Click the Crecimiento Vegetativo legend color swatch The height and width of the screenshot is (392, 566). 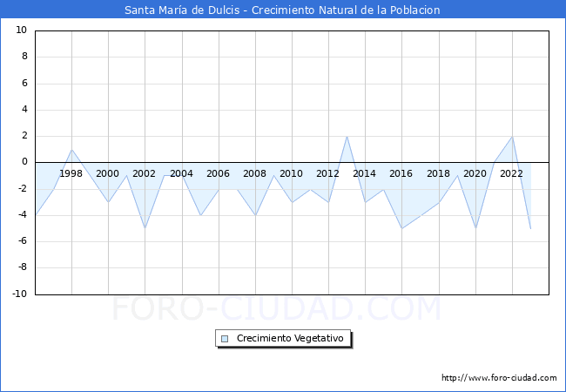[225, 339]
